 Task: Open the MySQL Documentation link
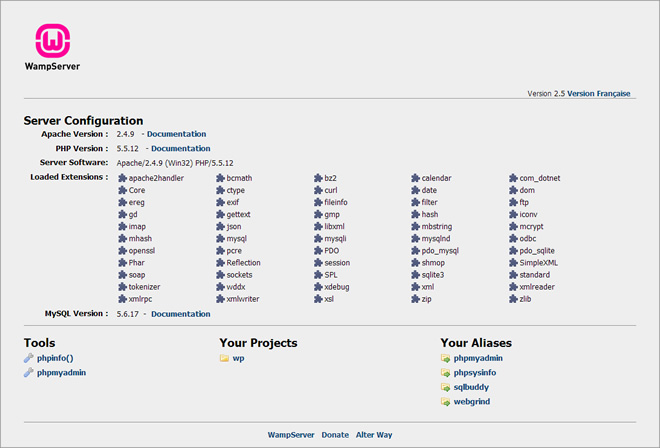point(181,314)
